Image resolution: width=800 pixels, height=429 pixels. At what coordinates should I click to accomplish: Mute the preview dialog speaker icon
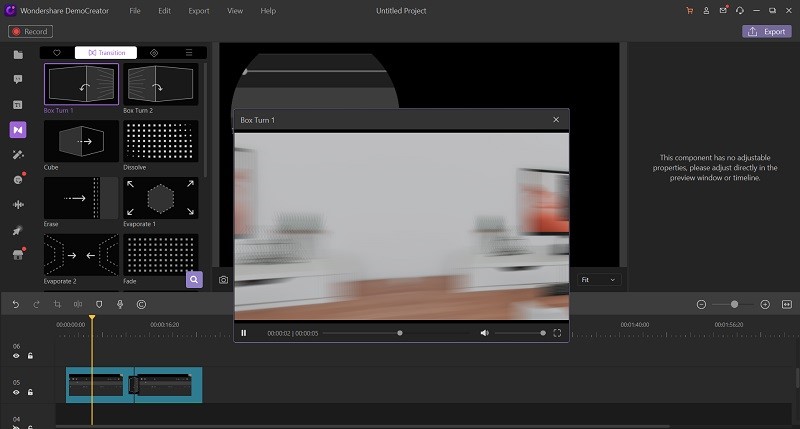click(484, 333)
